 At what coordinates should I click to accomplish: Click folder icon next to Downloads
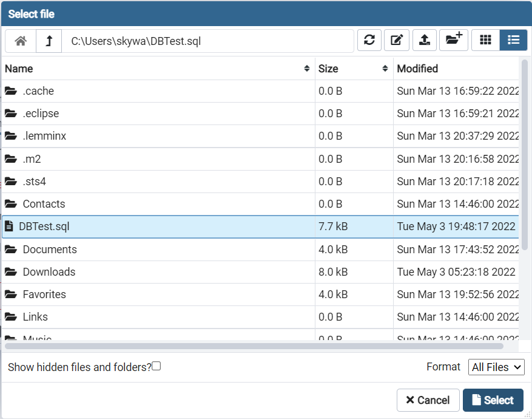[x=11, y=271]
